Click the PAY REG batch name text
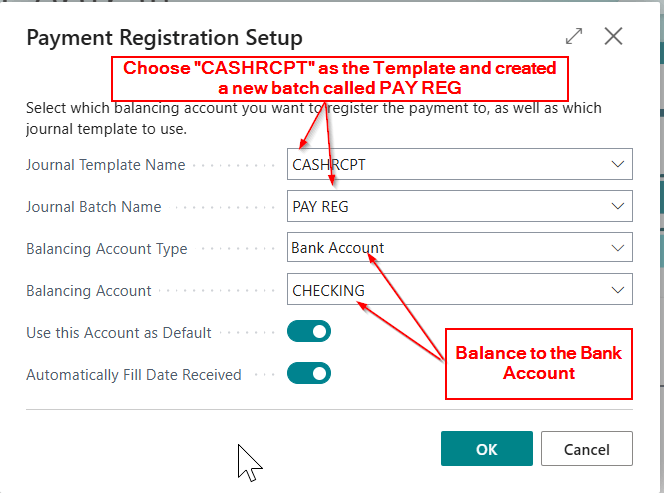The image size is (664, 493). tap(320, 207)
